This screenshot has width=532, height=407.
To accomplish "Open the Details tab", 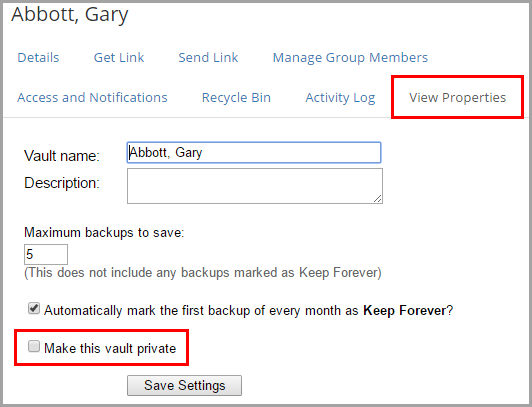I will point(38,58).
